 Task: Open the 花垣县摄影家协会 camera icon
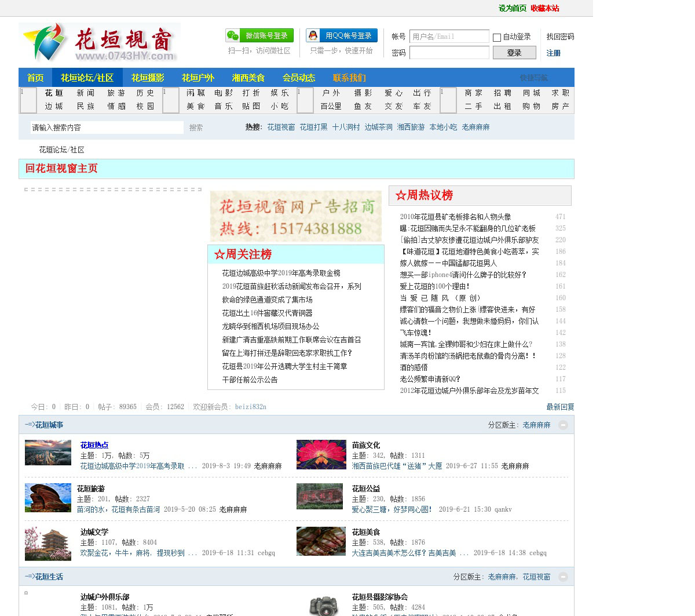[x=324, y=605]
